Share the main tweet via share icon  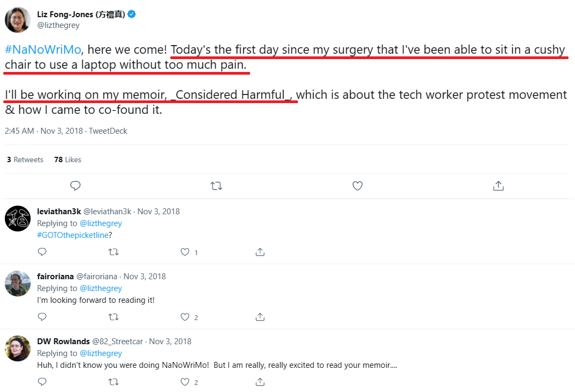click(x=498, y=186)
